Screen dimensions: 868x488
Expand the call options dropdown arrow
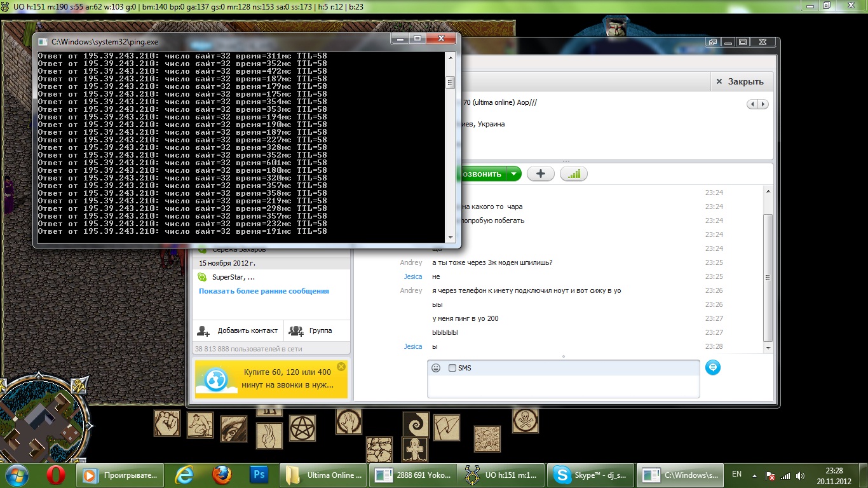click(514, 173)
